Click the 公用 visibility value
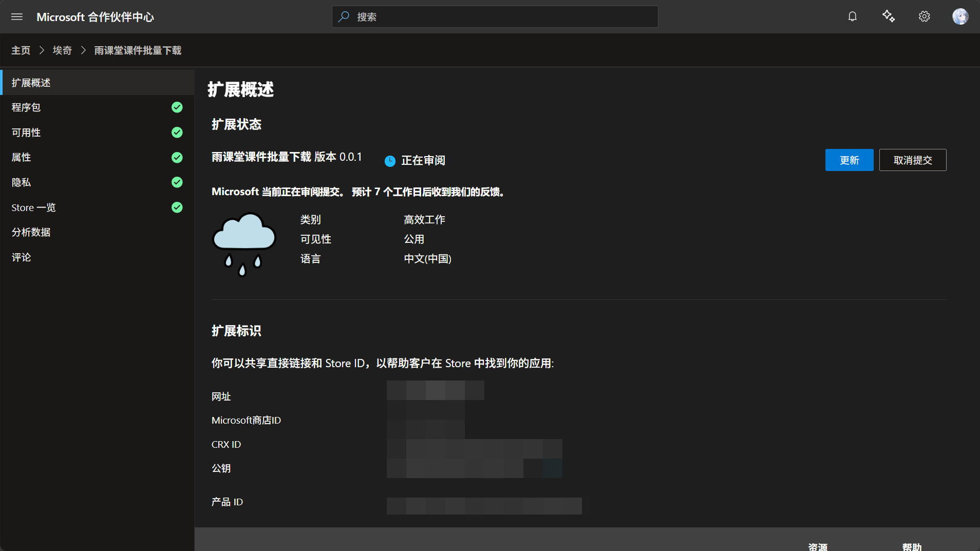This screenshot has width=980, height=551. click(414, 239)
